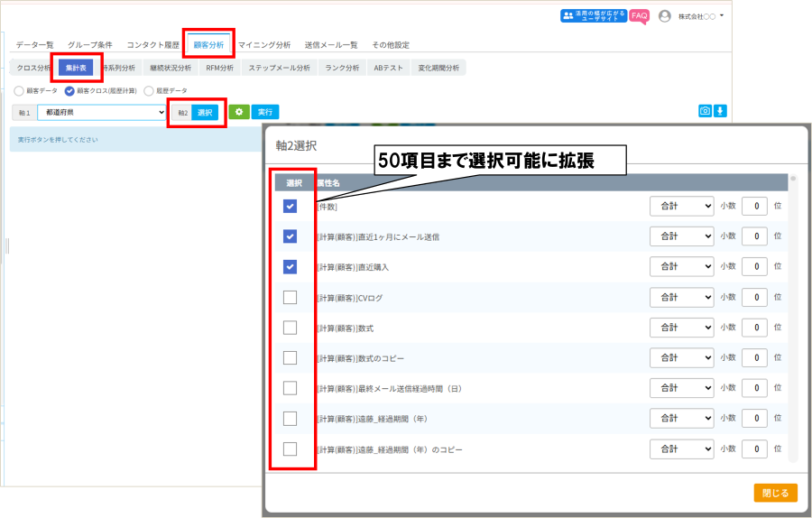
Task: Open the 集計表 sub-tab
Action: click(76, 68)
